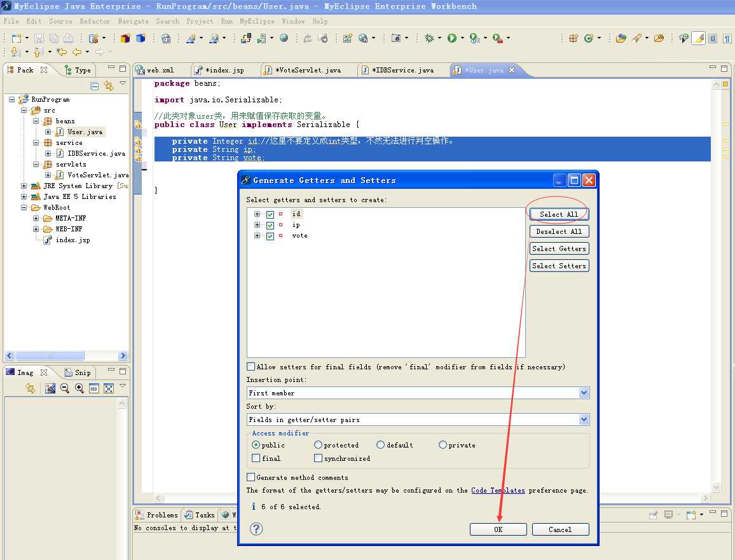Click the deploy server toolbar icon
Image resolution: width=735 pixels, height=560 pixels.
tap(246, 38)
